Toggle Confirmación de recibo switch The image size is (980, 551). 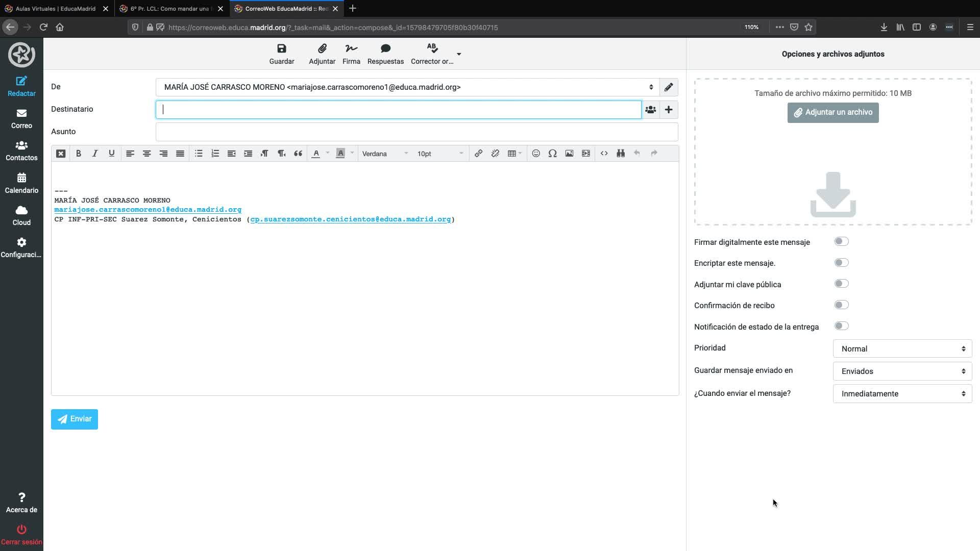[x=841, y=305]
